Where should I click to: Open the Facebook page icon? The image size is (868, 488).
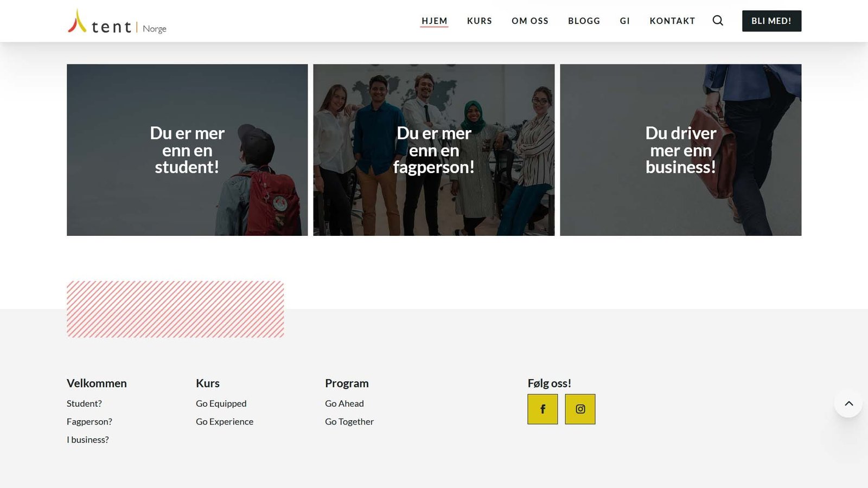pyautogui.click(x=542, y=409)
